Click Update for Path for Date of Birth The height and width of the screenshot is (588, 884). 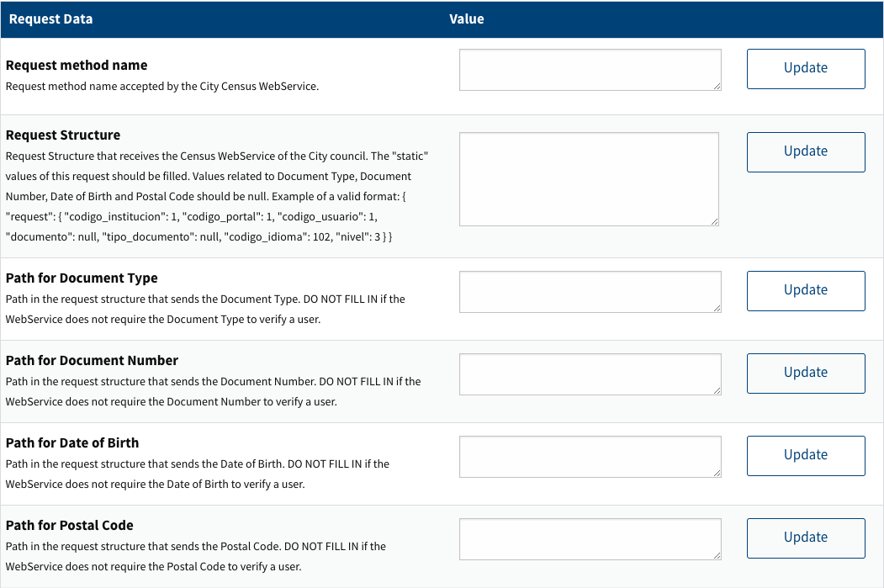click(805, 455)
